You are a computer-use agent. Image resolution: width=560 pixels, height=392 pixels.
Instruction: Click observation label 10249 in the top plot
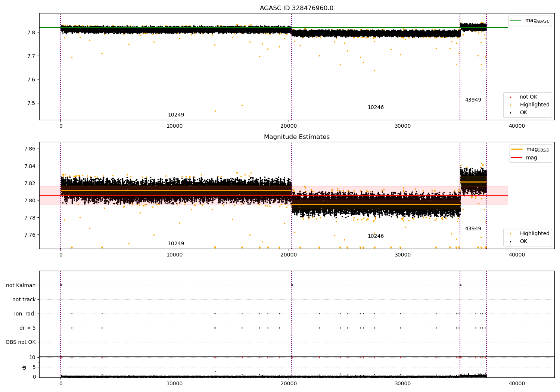[176, 115]
